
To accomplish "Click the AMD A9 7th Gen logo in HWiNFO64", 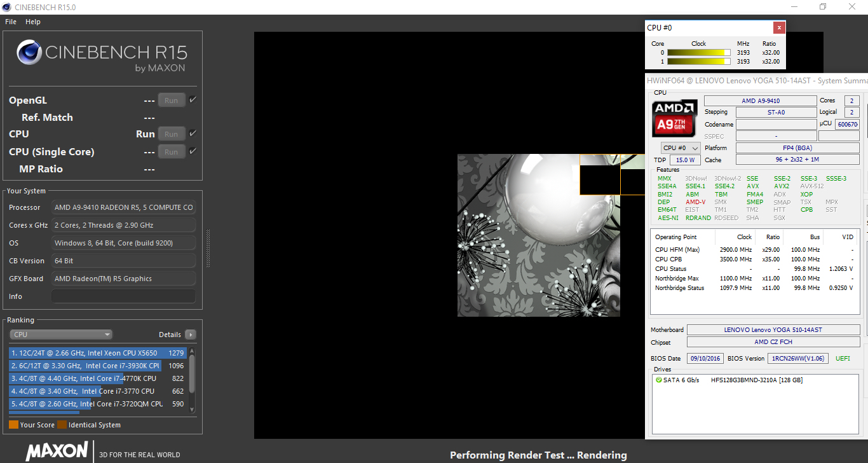I will coord(675,119).
